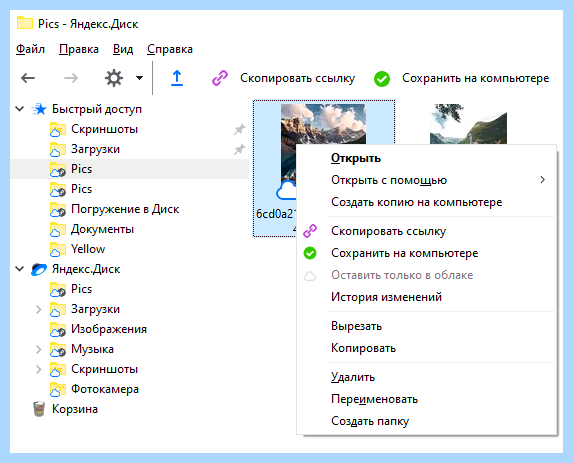Click the Изображения folder icon
573x463 pixels.
click(58, 329)
